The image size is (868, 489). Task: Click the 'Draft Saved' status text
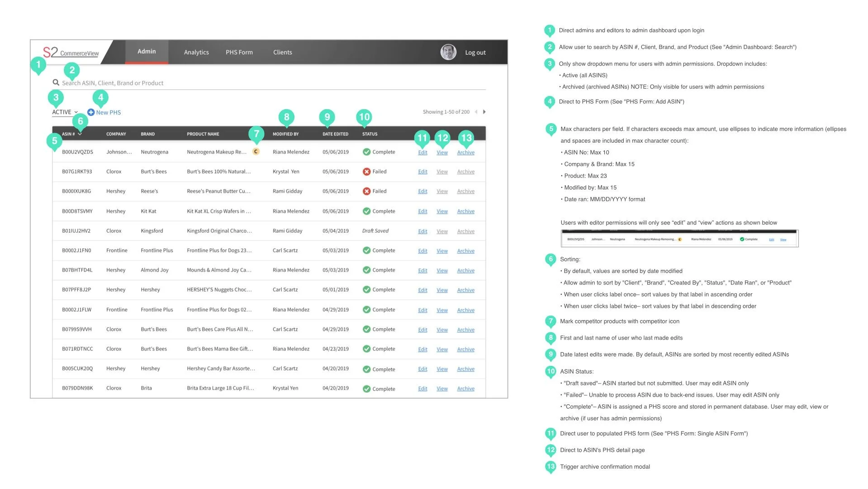click(x=375, y=231)
